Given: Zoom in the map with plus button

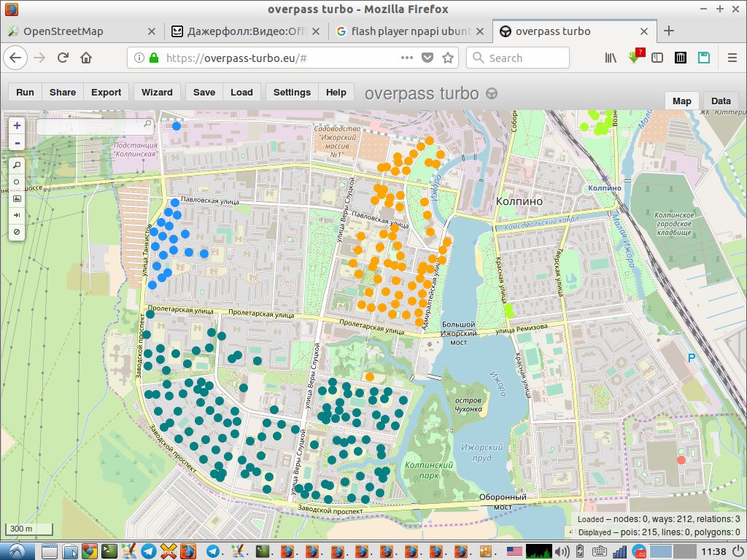Looking at the screenshot, I should pyautogui.click(x=18, y=125).
